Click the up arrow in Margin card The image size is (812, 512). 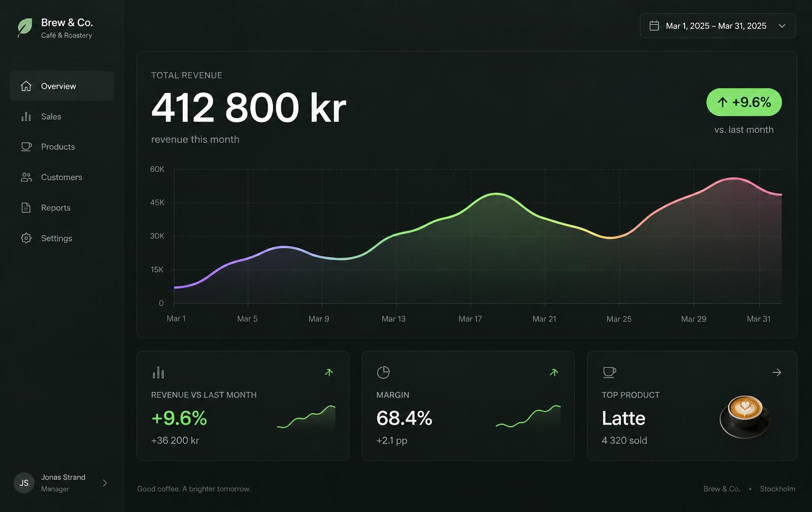point(554,372)
